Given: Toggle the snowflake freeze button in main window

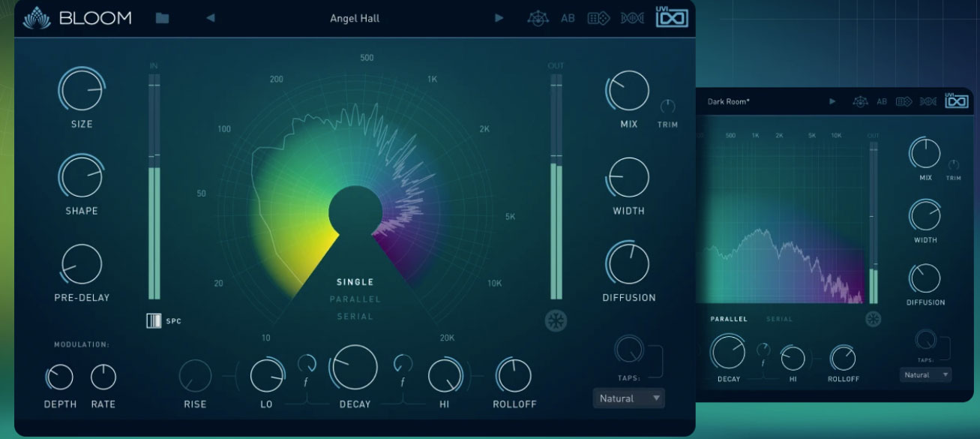Looking at the screenshot, I should [556, 320].
